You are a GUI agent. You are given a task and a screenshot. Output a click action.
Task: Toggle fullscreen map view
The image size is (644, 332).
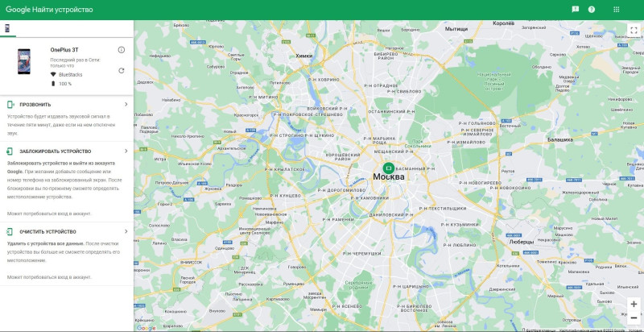(633, 30)
